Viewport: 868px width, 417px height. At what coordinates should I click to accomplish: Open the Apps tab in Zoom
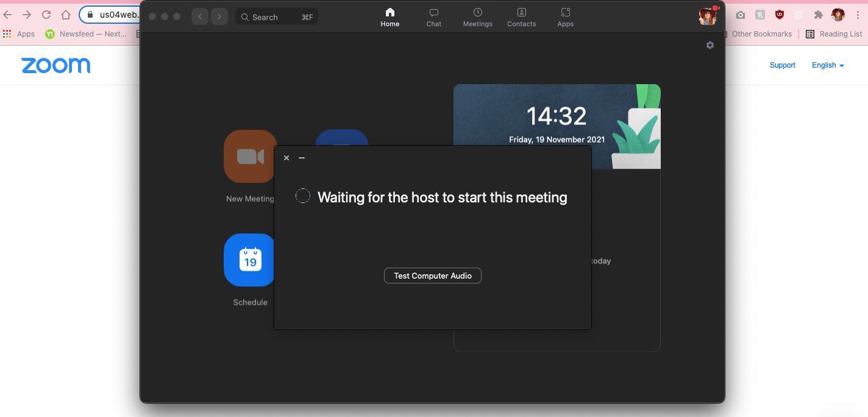pos(566,17)
